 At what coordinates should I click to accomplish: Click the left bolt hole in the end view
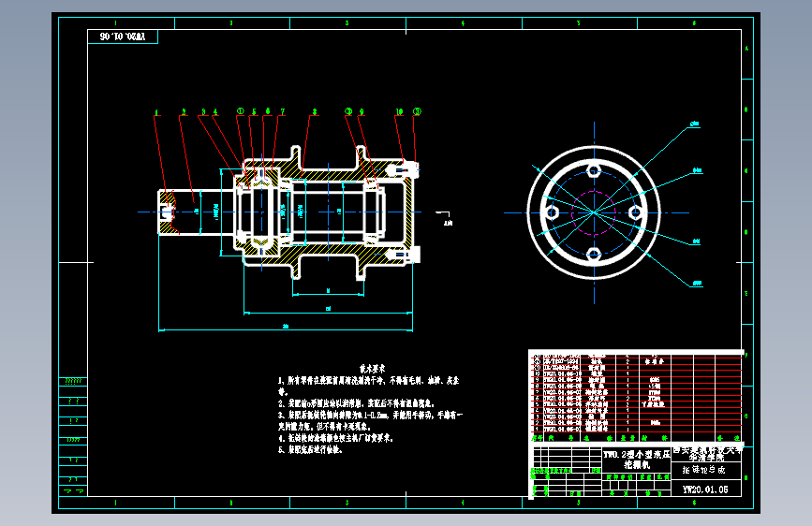pyautogui.click(x=552, y=212)
